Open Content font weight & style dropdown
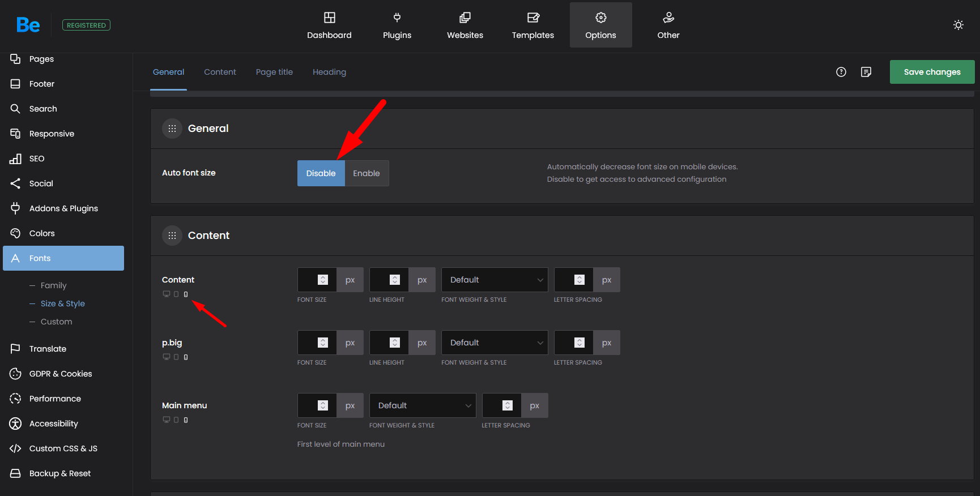 tap(495, 280)
